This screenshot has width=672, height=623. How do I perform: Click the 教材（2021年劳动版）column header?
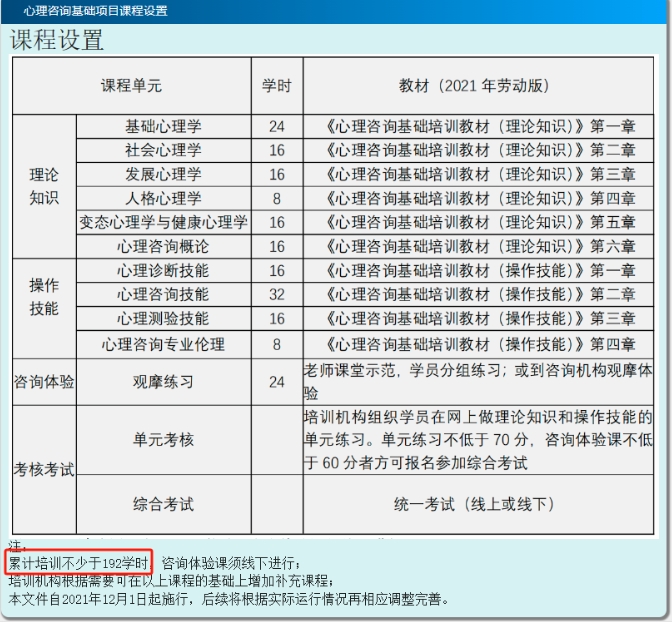coord(478,86)
